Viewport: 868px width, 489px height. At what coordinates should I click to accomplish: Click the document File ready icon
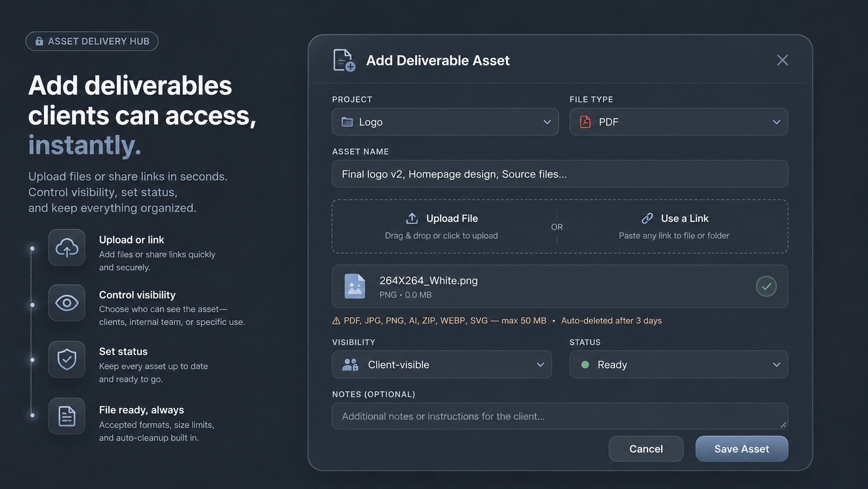click(67, 416)
